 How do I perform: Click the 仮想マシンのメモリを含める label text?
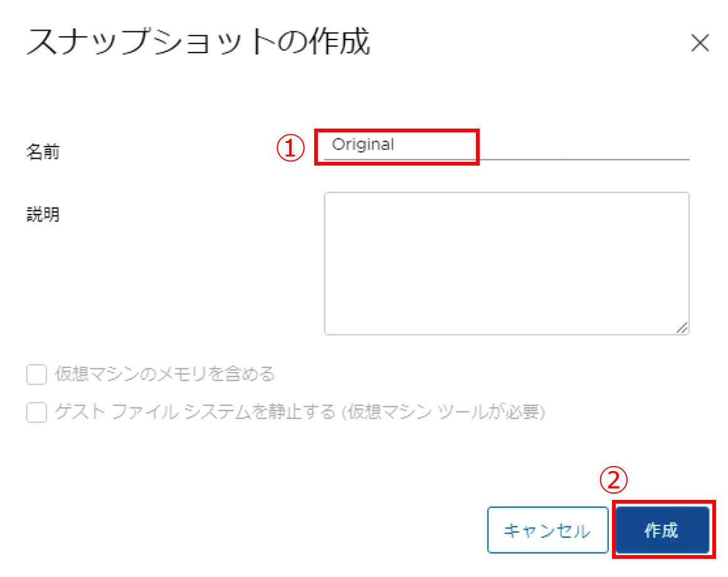[165, 374]
